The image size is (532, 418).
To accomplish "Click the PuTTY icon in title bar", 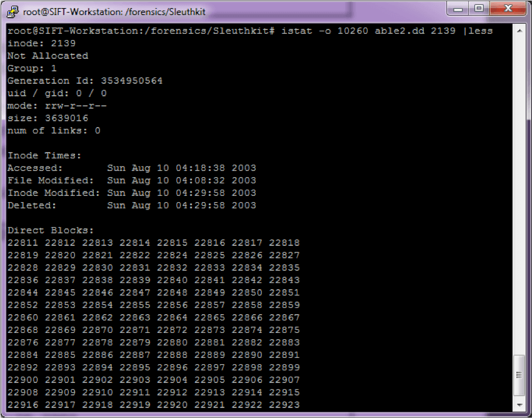I will tap(12, 11).
